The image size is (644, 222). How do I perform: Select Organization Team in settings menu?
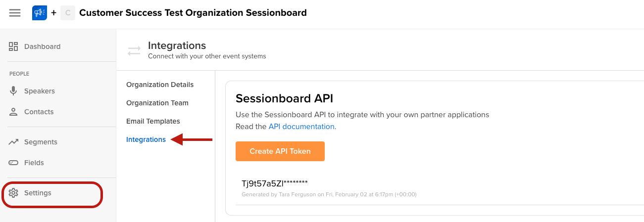pos(157,103)
